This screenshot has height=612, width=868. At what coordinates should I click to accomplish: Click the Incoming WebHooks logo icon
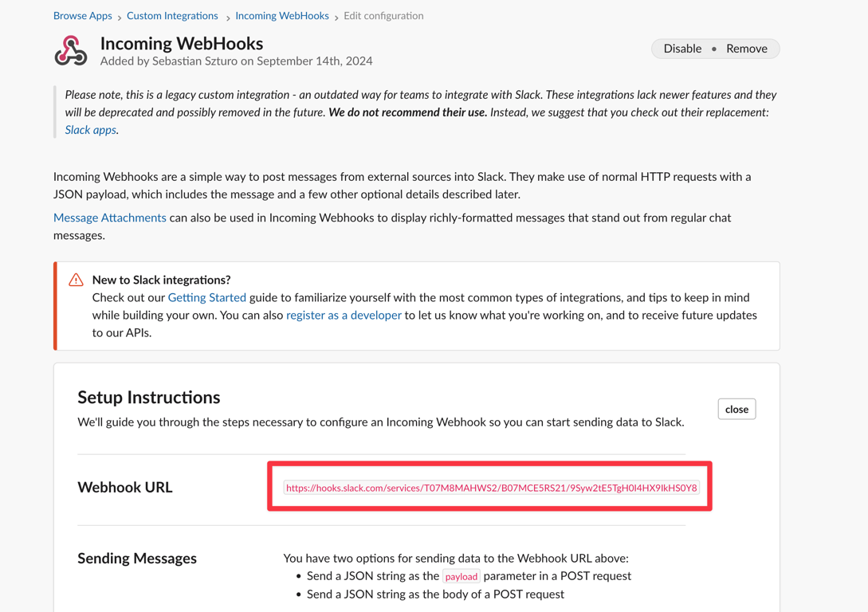(71, 51)
